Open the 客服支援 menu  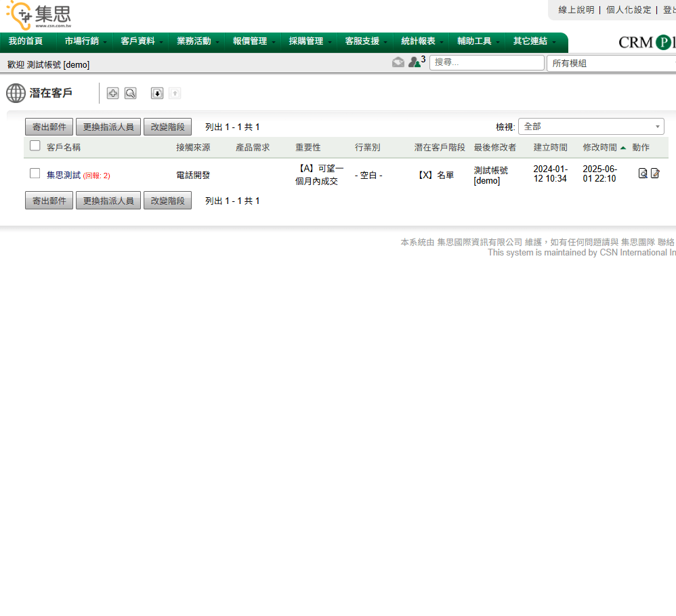(366, 41)
